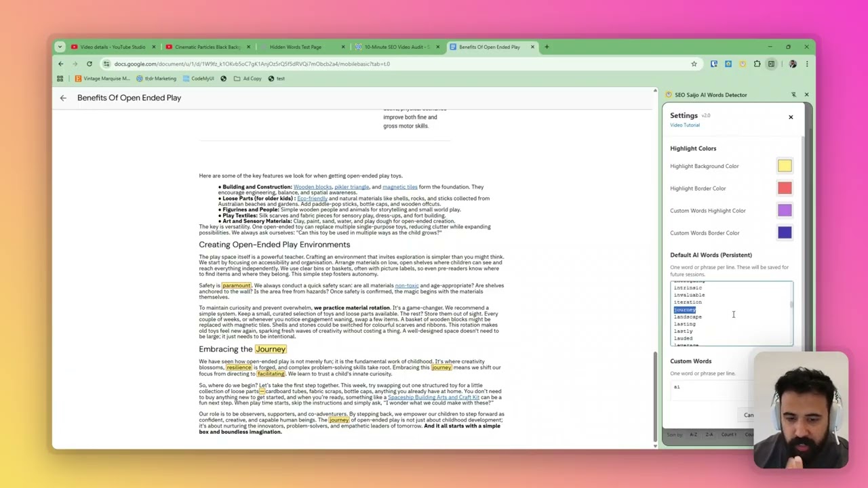Open the Chrome profile avatar

793,64
